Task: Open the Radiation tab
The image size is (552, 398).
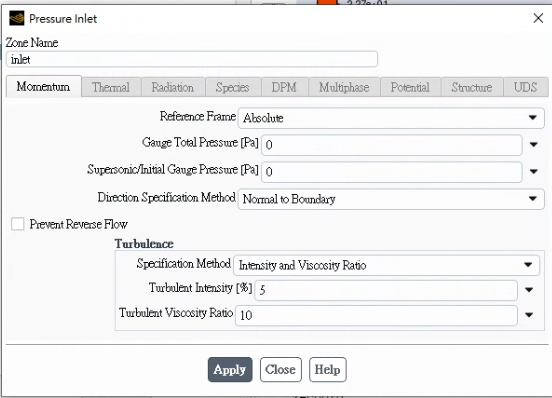Action: (x=173, y=87)
